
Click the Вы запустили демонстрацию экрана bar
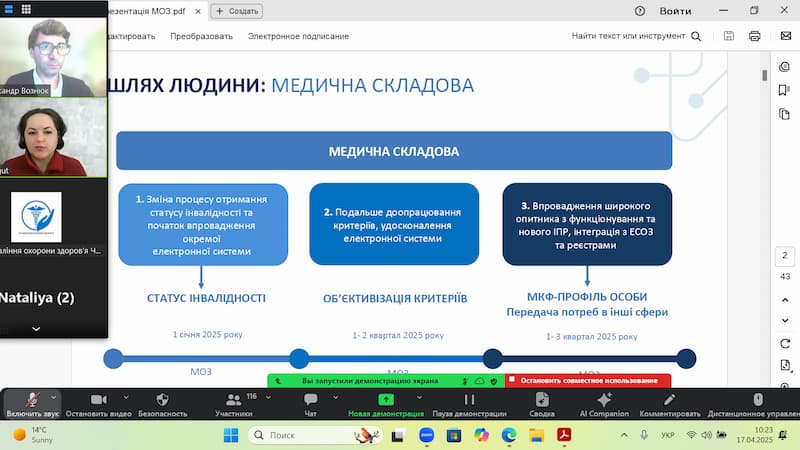click(x=370, y=381)
